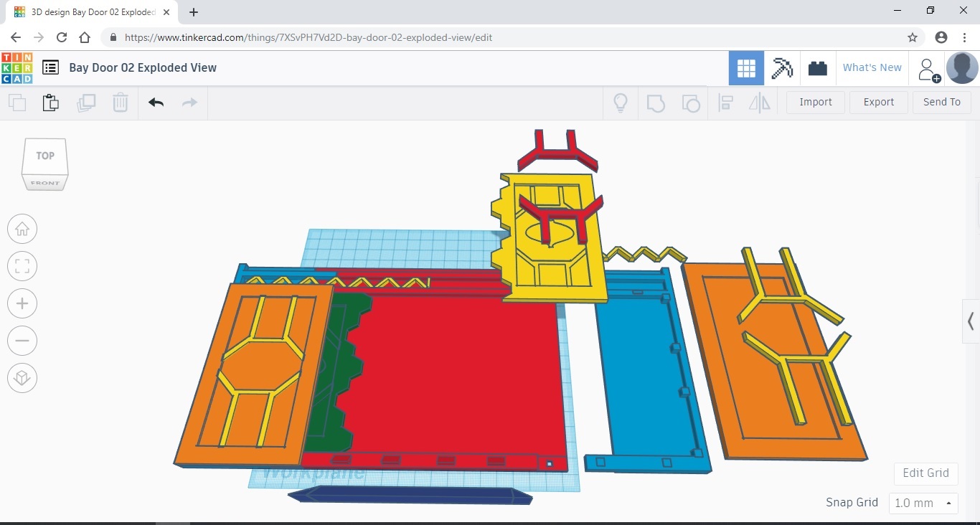Click the Edit Grid button
Viewport: 980px width, 525px height.
[x=925, y=473]
